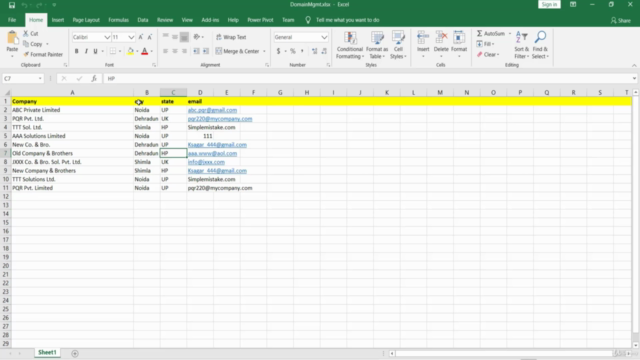
Task: Click Tell me what you want to do
Action: 347,20
